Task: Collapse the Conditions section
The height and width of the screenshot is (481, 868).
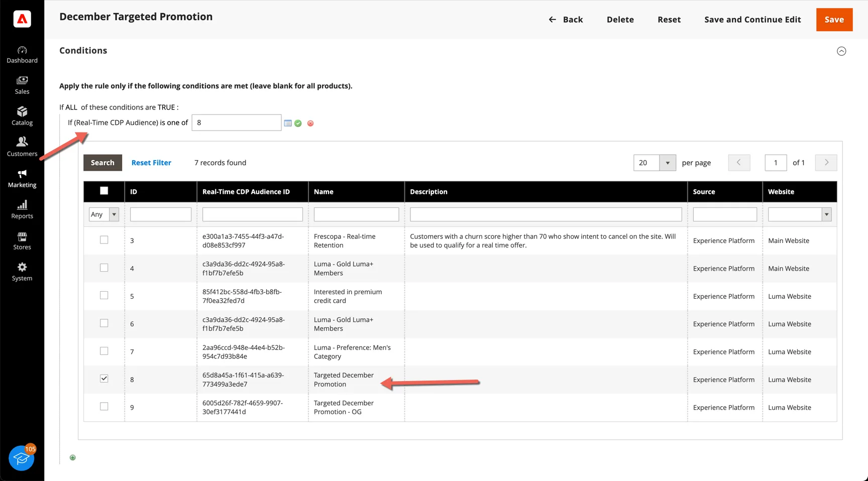Action: [x=841, y=51]
